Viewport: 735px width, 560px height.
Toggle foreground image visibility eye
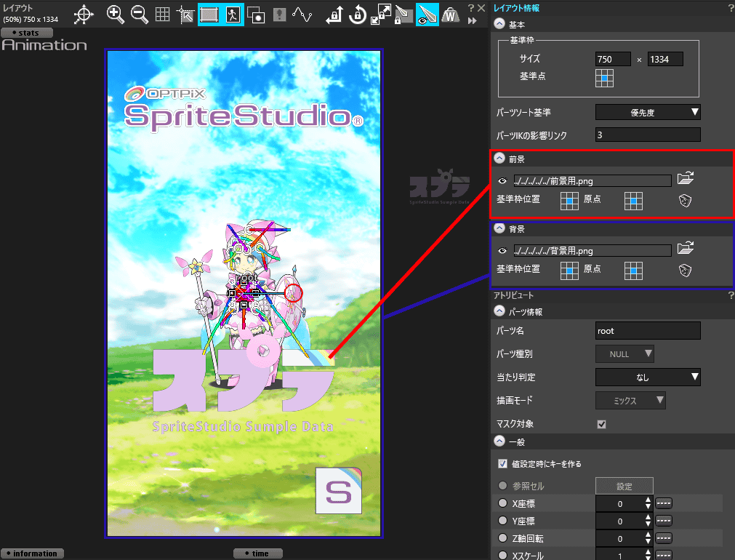502,180
